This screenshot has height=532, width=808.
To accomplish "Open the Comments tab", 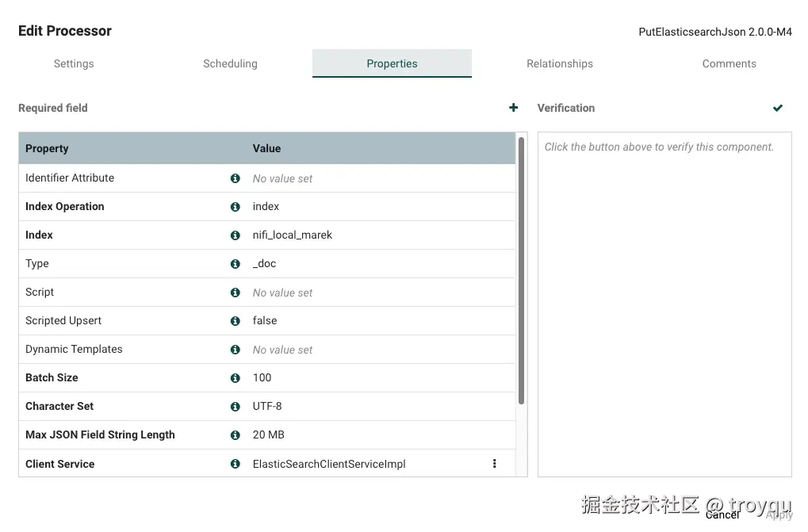I will [x=729, y=63].
